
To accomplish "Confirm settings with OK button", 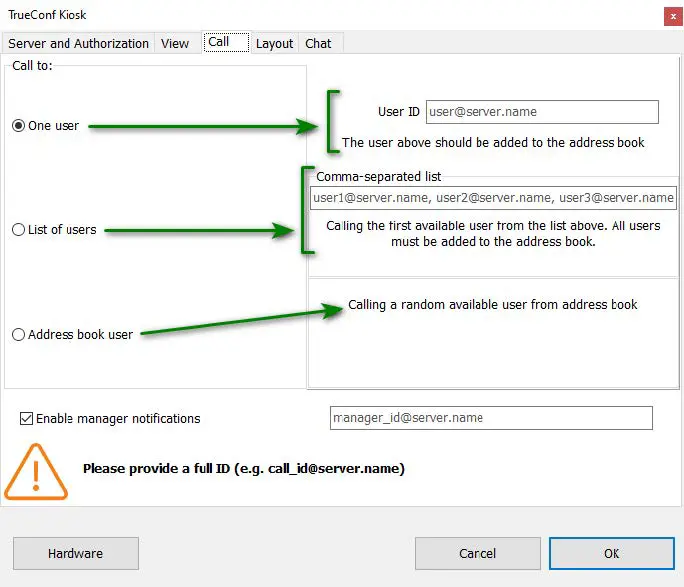I will point(612,553).
